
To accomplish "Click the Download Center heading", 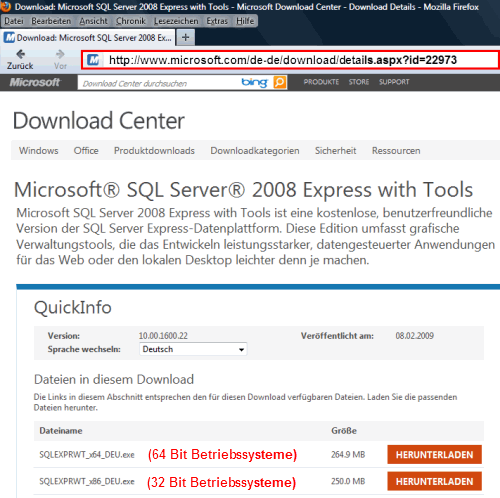I will (x=99, y=121).
